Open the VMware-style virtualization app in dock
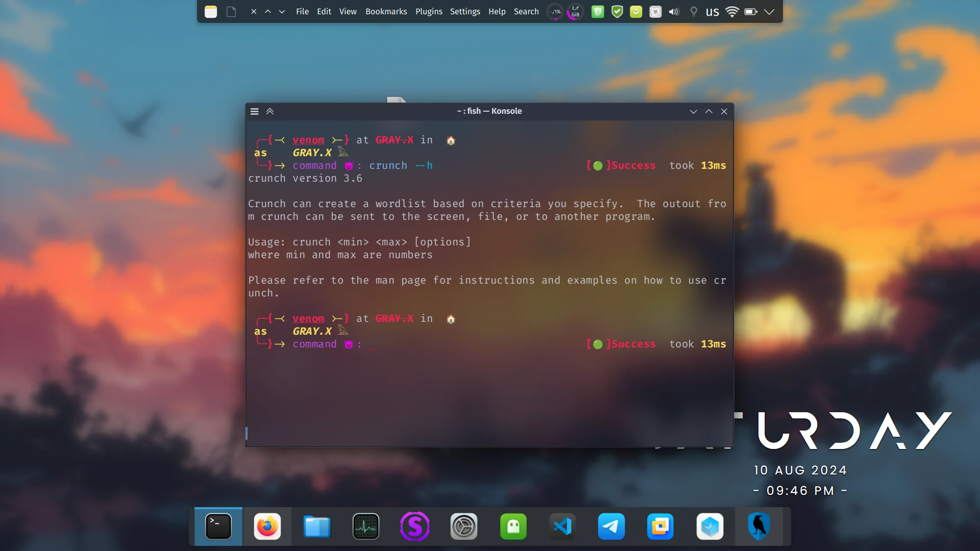Viewport: 980px width, 551px height. [660, 527]
